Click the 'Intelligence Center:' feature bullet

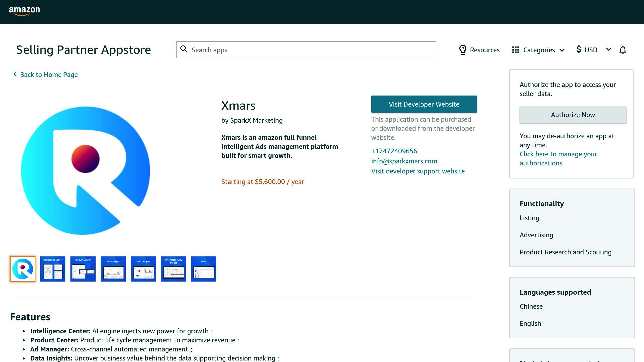click(x=122, y=331)
